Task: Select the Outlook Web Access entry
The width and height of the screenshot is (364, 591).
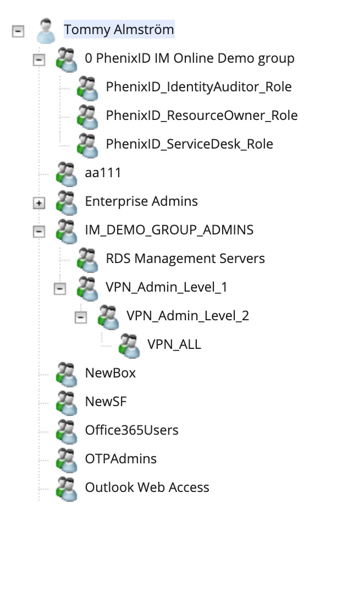Action: [x=147, y=488]
